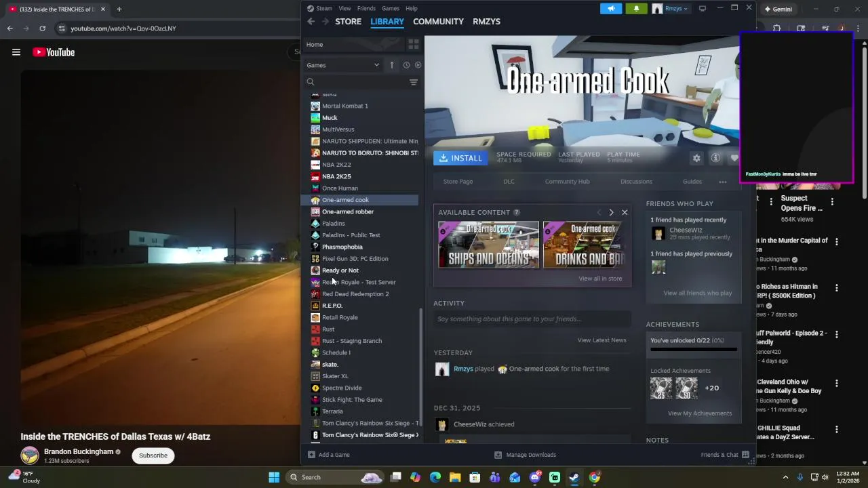Screen dimensions: 868x488
Task: Click library Home button
Action: tap(315, 45)
